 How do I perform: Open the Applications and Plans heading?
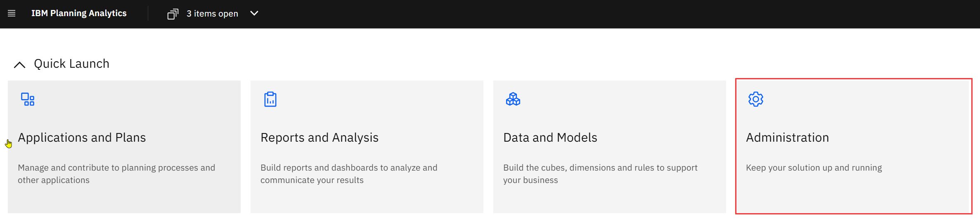(x=82, y=138)
